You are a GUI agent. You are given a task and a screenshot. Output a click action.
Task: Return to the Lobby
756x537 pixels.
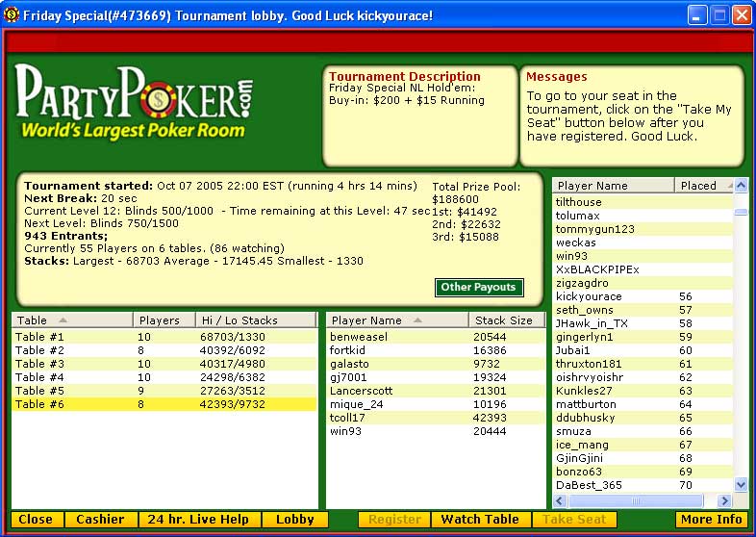click(295, 520)
